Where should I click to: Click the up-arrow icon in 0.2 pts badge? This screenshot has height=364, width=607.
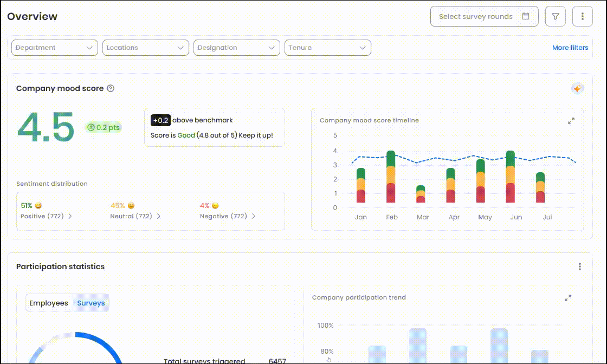(91, 127)
